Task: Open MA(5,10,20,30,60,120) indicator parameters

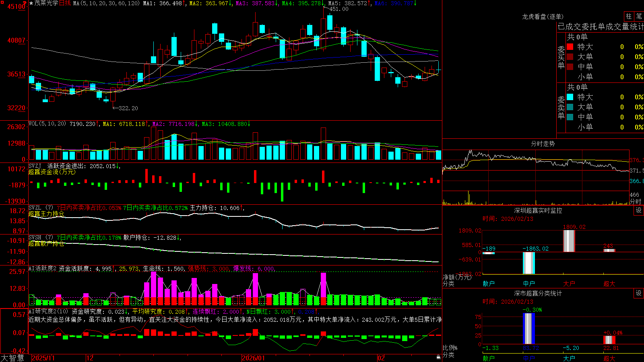Action: [106, 3]
